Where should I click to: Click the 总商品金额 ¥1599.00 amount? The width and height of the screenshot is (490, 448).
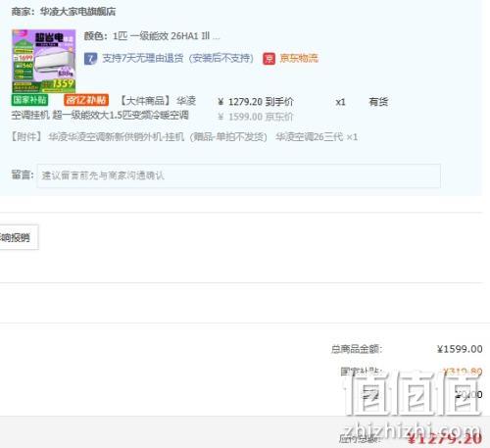click(x=460, y=349)
